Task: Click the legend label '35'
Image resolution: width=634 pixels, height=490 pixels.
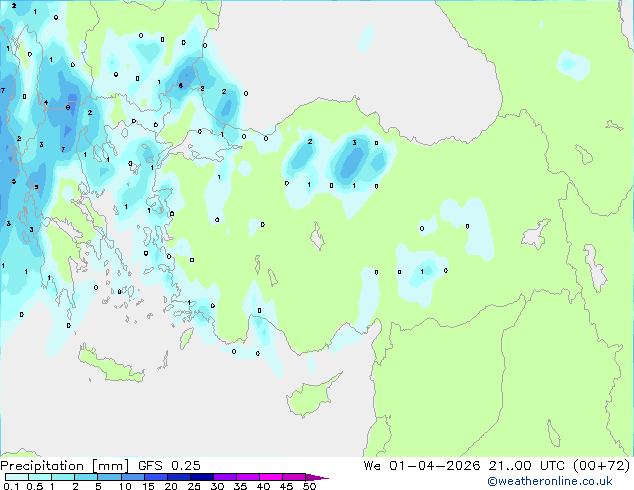Action: coord(240,486)
